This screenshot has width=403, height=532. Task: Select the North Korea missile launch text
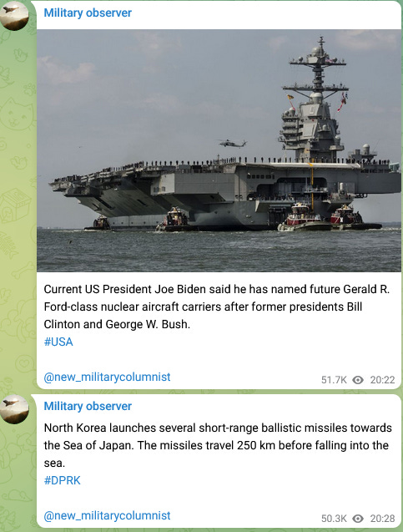[x=218, y=445]
